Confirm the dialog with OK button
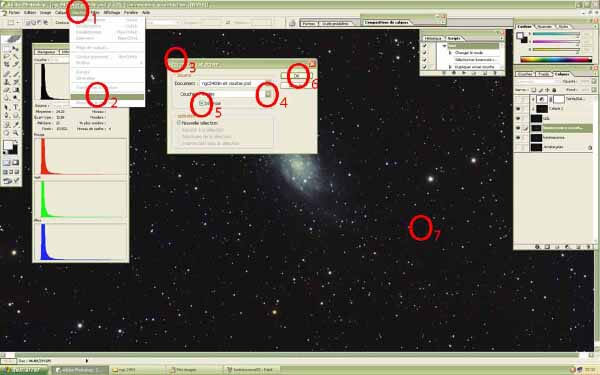Viewport: 600px width, 375px height. 297,76
